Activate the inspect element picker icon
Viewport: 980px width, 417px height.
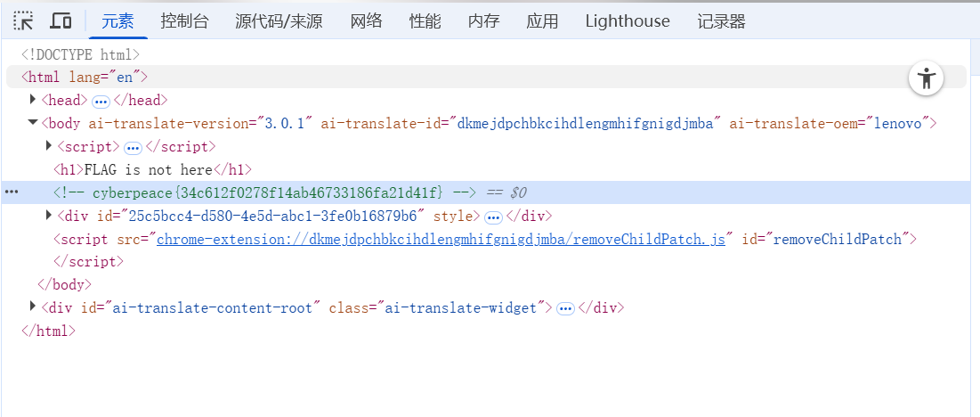point(24,20)
